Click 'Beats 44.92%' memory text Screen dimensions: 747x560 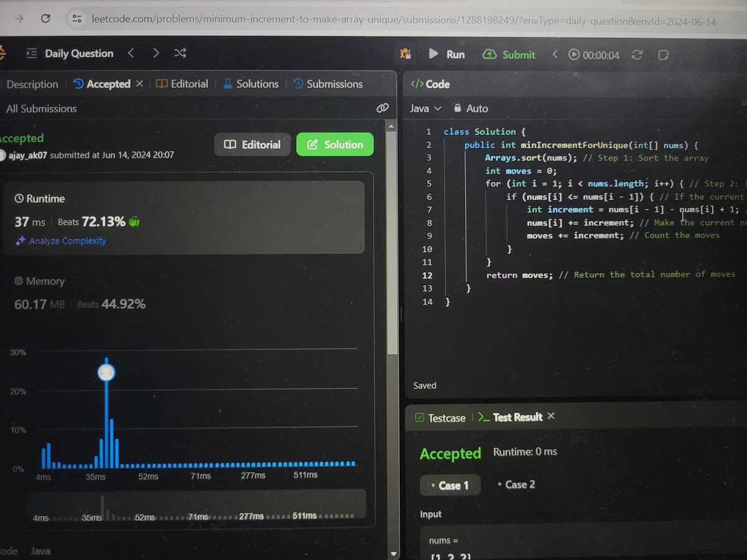[111, 304]
